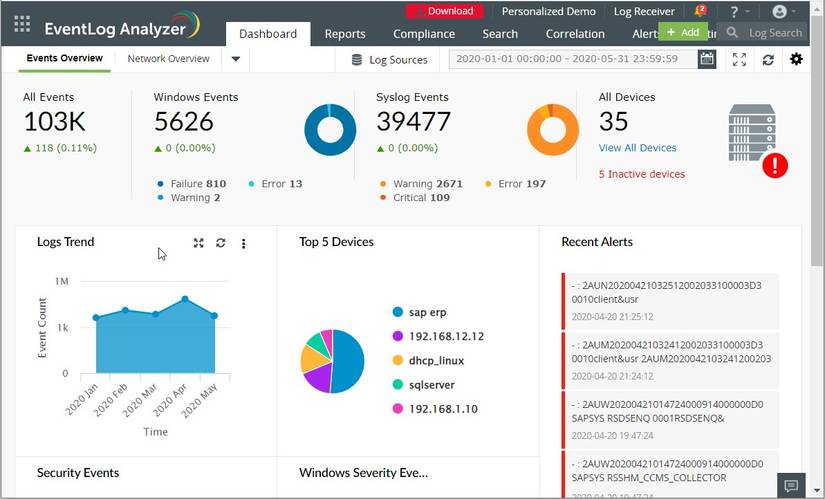This screenshot has height=499, width=825.
Task: Click the red Download button
Action: [445, 11]
